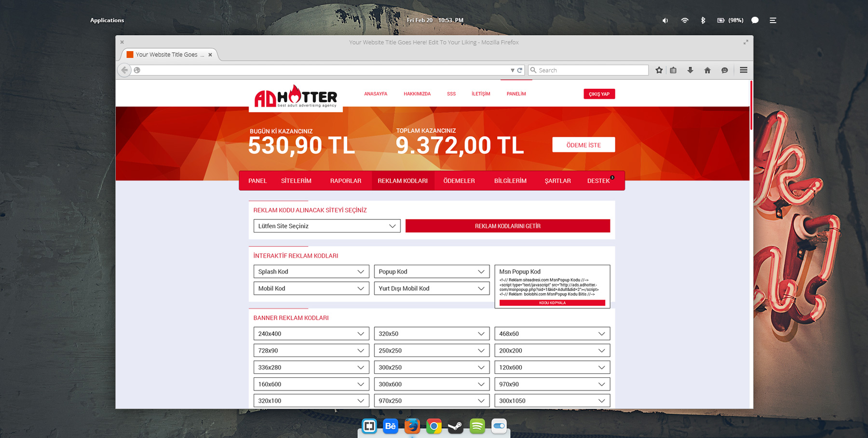This screenshot has height=438, width=868.
Task: Check the battery indicator showing 98%
Action: [x=730, y=20]
